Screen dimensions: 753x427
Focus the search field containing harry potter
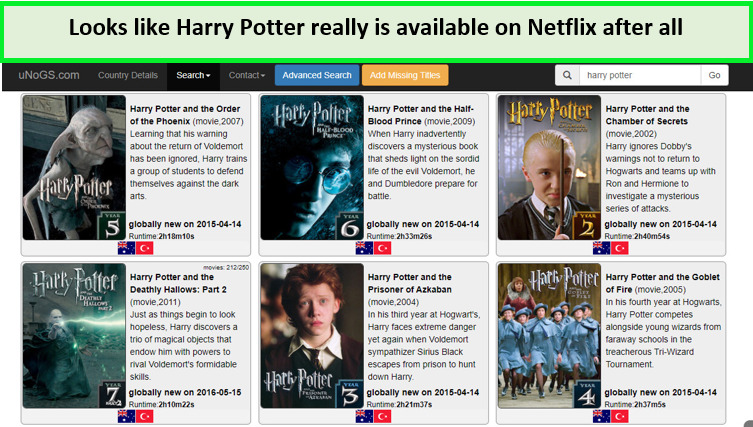click(640, 75)
